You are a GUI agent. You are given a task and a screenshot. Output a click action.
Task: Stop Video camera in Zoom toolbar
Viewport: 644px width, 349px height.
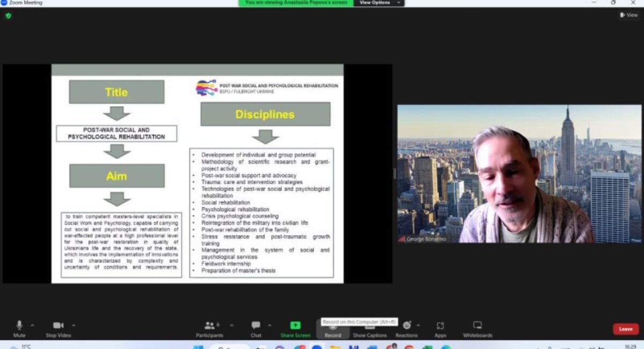pyautogui.click(x=58, y=328)
